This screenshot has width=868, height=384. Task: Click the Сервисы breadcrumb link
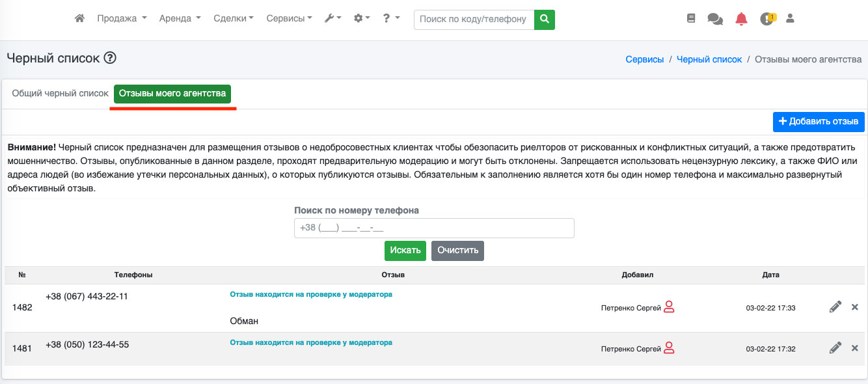point(644,59)
